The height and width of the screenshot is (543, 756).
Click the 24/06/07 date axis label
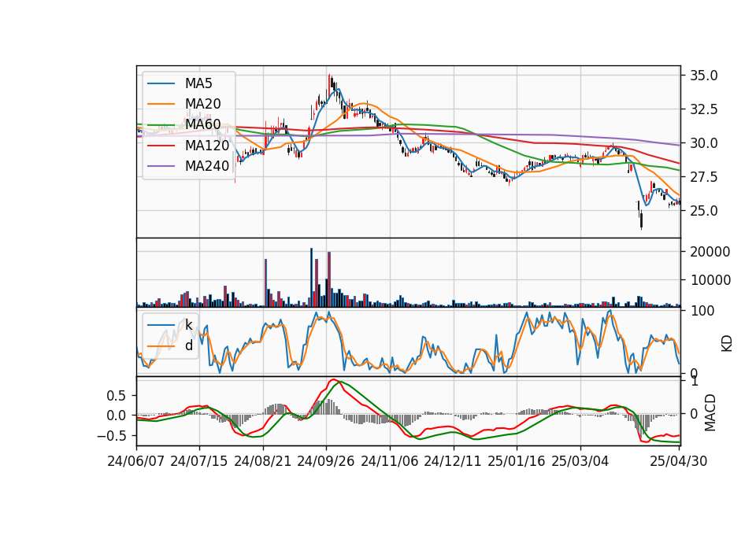pyautogui.click(x=136, y=461)
